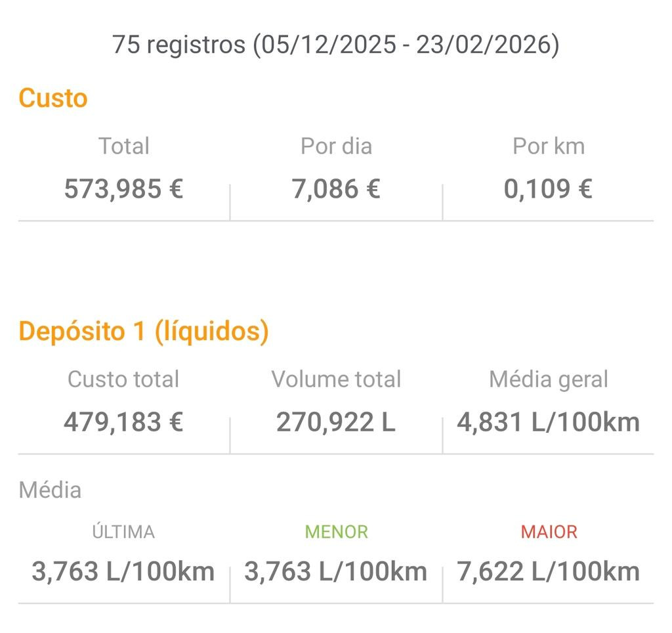Tap the Média geral value 4,831 L/100km
The height and width of the screenshot is (633, 672).
click(548, 422)
